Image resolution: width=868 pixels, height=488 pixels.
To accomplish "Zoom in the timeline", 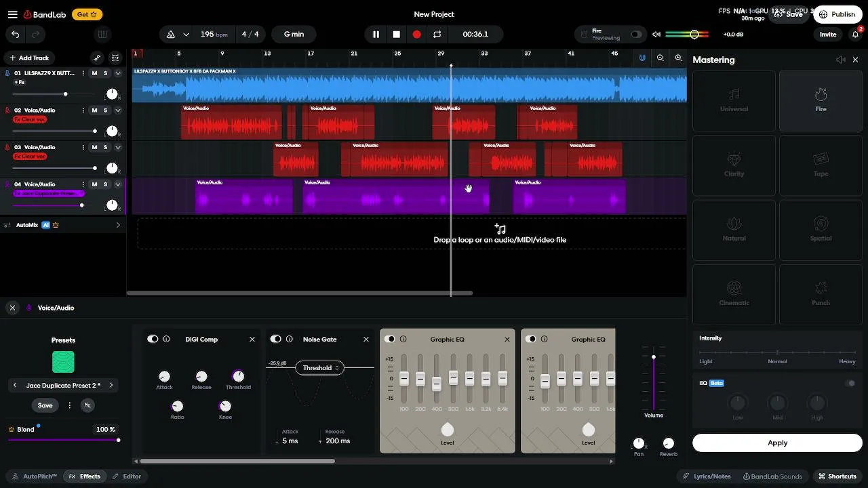I will [x=678, y=58].
